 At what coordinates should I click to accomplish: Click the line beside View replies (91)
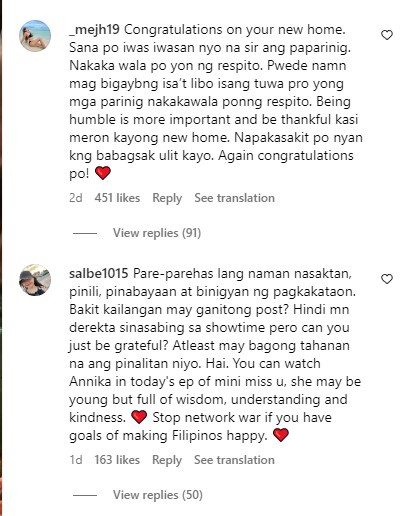(85, 233)
